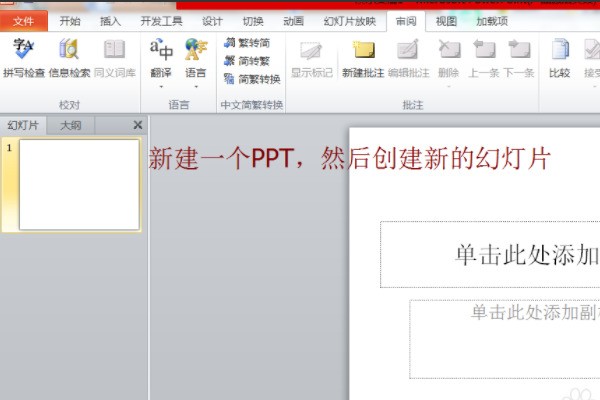Image resolution: width=600 pixels, height=400 pixels.
Task: Switch to the 视图 ribbon tab
Action: pos(447,21)
